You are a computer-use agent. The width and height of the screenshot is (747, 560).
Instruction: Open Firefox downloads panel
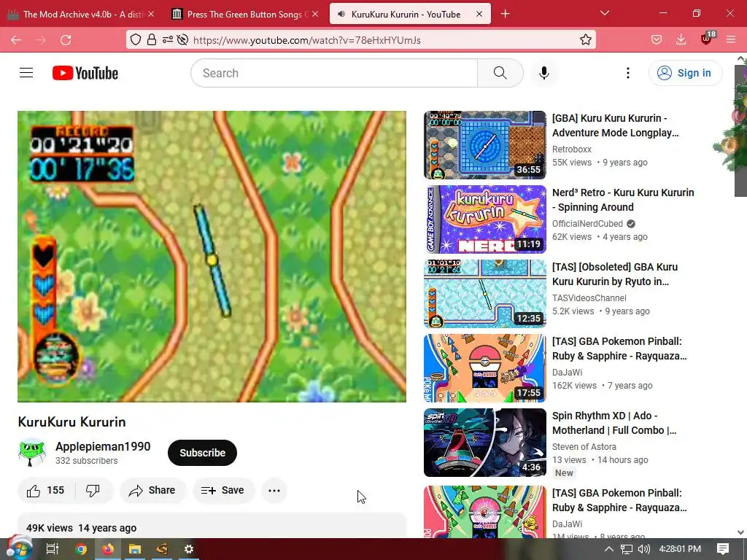pyautogui.click(x=681, y=40)
